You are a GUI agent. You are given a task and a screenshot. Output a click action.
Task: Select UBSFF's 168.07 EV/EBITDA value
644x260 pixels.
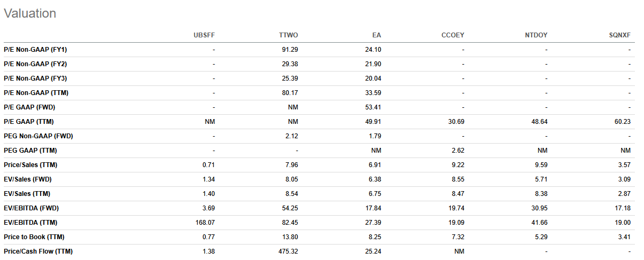click(204, 223)
